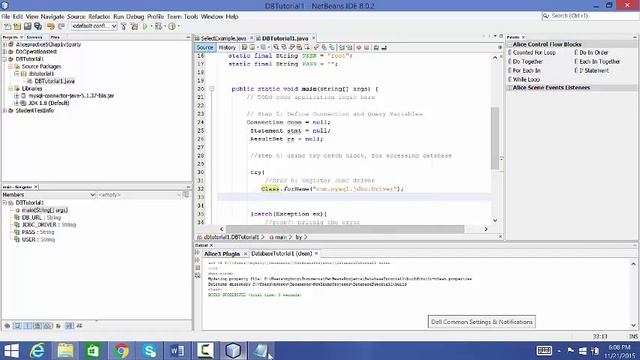Click Dell Common Settings & Notifications tooltip
This screenshot has width=640, height=360.
tap(482, 322)
